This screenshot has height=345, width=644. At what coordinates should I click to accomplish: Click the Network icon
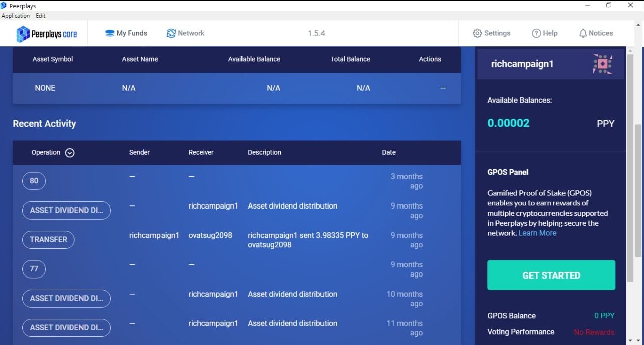click(171, 33)
